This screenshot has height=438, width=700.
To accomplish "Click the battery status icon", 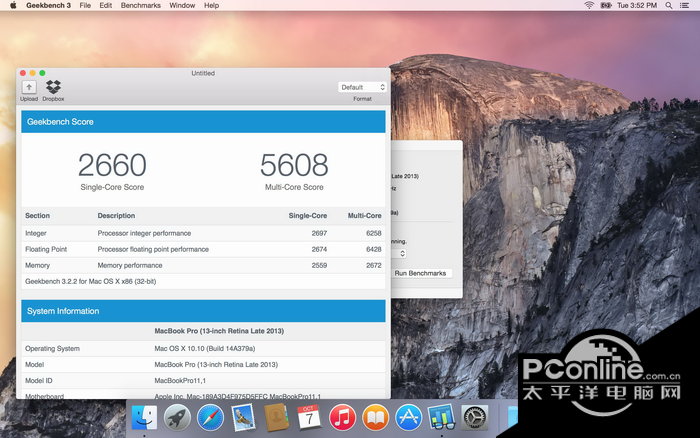I will (606, 5).
